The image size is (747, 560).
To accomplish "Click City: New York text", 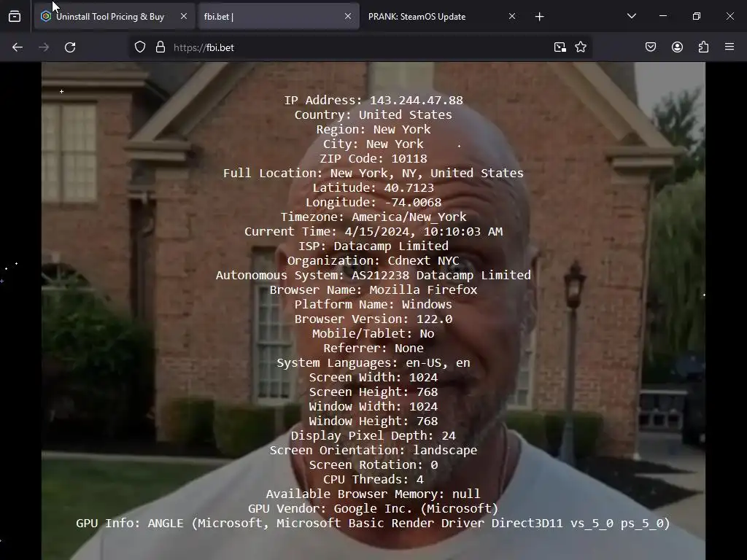I will click(373, 144).
